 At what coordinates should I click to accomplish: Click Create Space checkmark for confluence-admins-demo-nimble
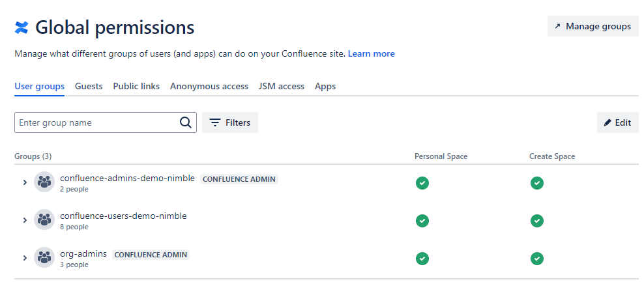536,183
